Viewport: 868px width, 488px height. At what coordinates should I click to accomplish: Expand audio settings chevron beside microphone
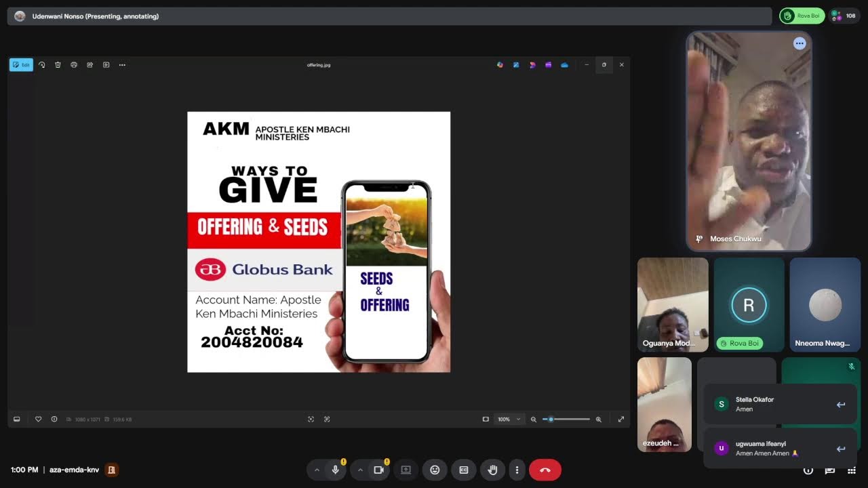(317, 470)
